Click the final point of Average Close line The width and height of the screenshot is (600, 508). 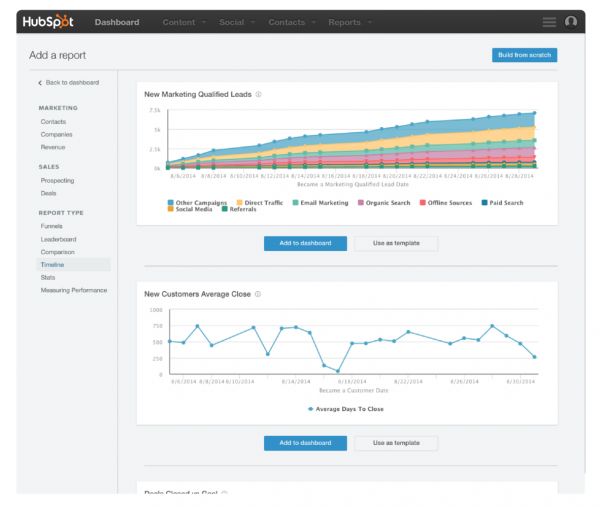(535, 357)
